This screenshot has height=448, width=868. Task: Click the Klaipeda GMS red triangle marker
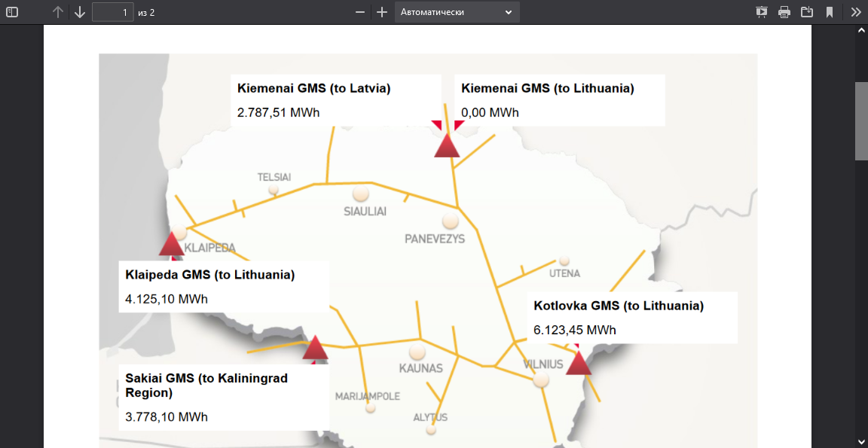[x=172, y=245]
